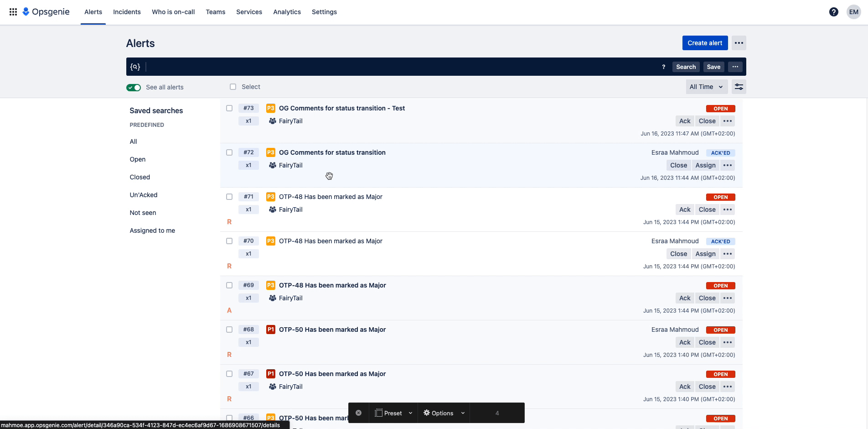Check the box for alert #68

click(x=229, y=330)
